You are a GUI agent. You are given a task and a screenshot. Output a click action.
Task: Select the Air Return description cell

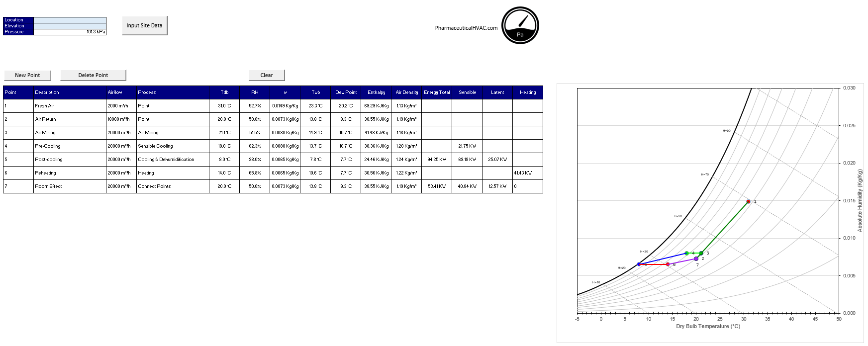[x=70, y=119]
